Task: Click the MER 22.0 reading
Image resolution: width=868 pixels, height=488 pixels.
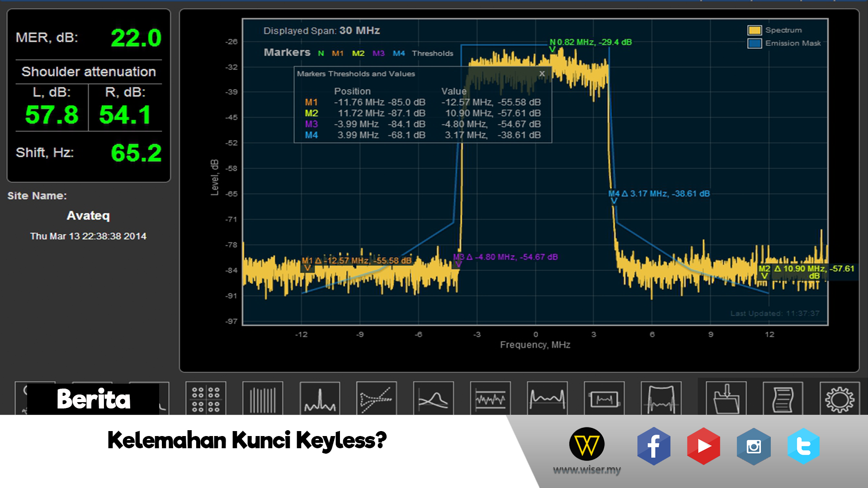Action: tap(136, 38)
